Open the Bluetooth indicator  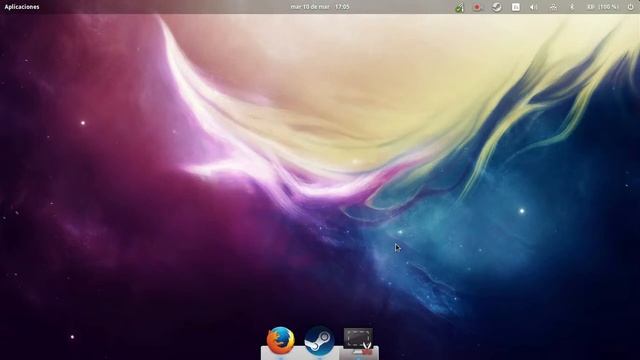[x=572, y=7]
